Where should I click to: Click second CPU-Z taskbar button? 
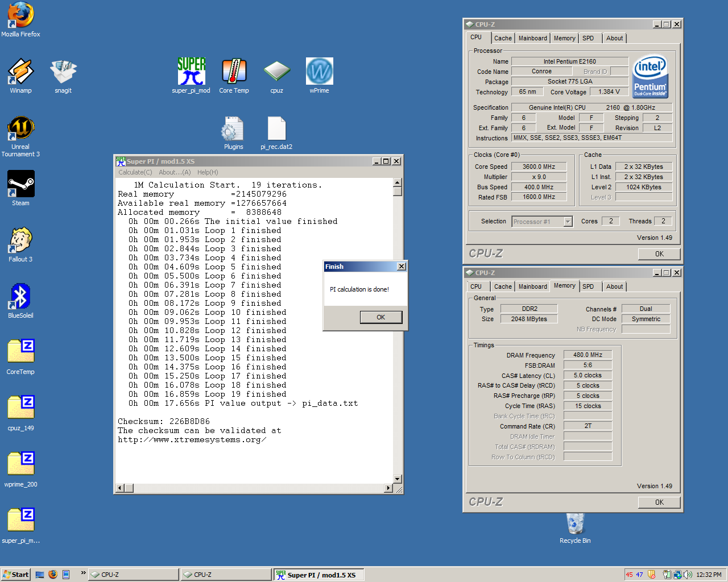tap(226, 575)
